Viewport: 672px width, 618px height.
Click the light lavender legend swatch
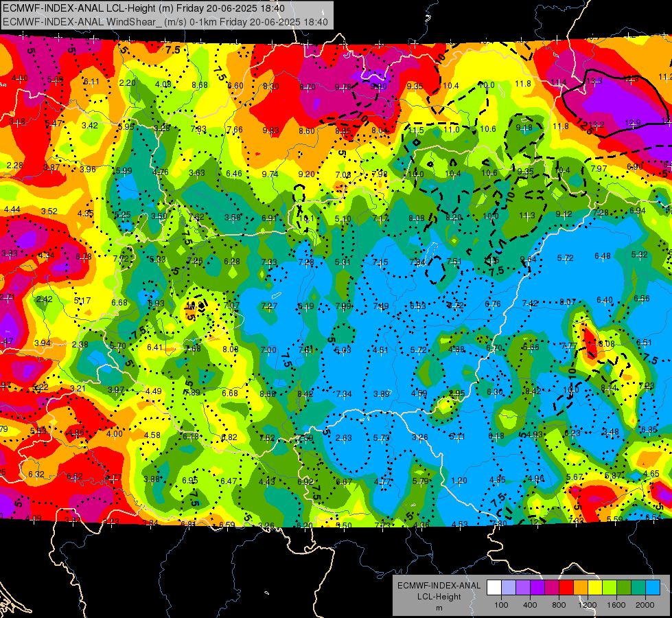coord(509,588)
